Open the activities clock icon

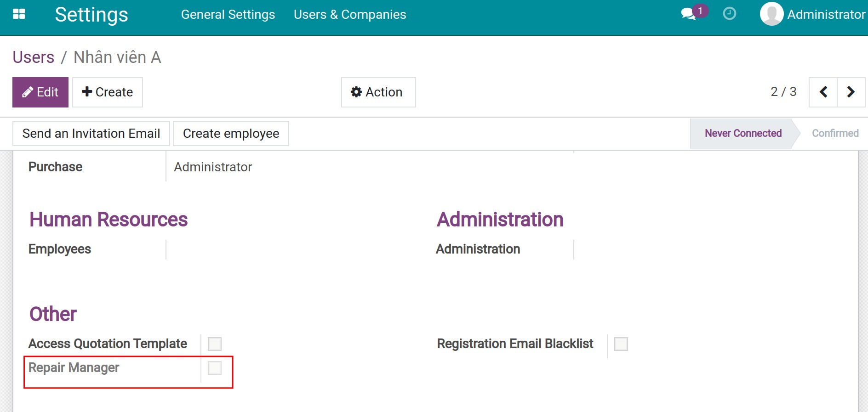point(730,14)
